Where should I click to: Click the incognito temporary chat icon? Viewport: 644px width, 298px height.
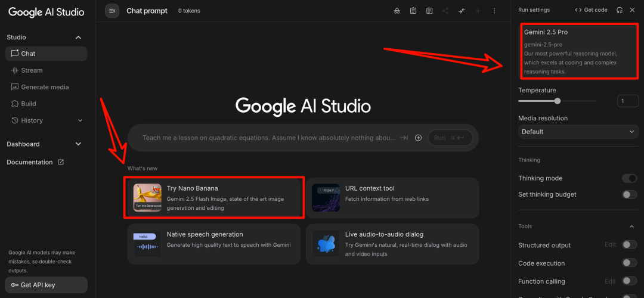(x=397, y=11)
